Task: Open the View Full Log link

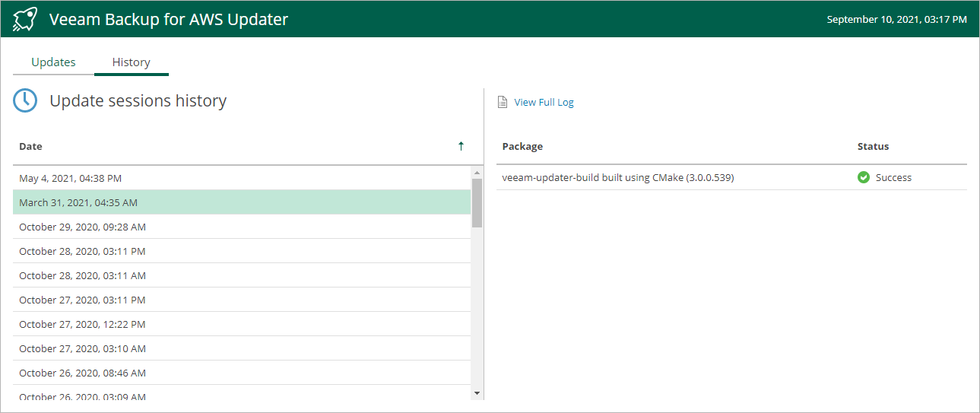Action: [544, 103]
